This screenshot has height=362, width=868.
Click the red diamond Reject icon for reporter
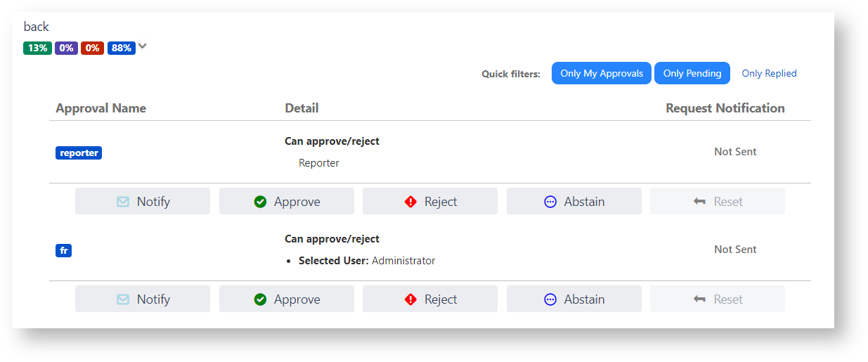coord(410,202)
